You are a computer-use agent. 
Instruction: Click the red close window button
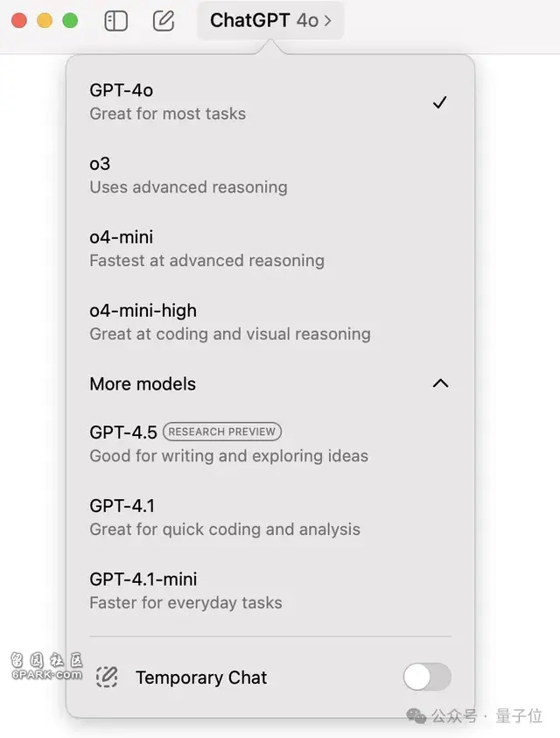[x=19, y=21]
